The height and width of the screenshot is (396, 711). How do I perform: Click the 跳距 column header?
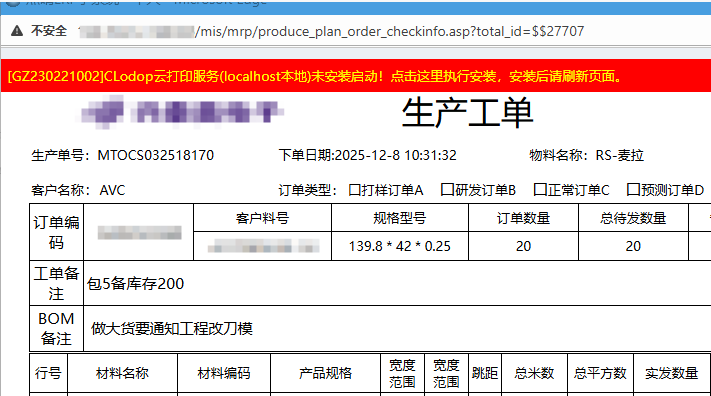(x=485, y=373)
